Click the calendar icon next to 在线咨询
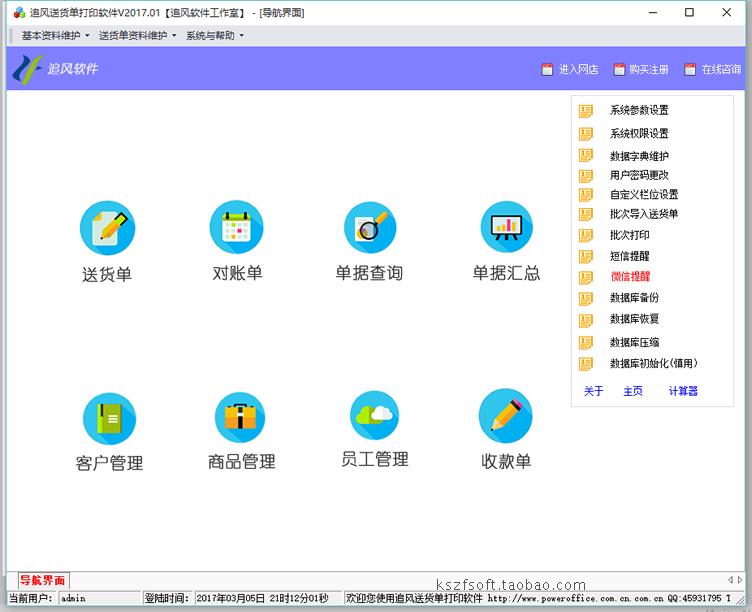Viewport: 752px width, 612px height. pyautogui.click(x=690, y=70)
